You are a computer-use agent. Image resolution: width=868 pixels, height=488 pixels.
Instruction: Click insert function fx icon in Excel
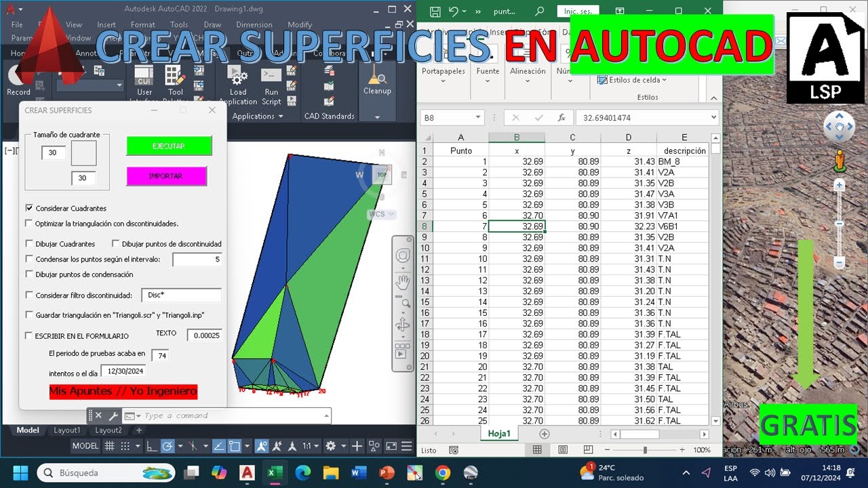point(561,118)
